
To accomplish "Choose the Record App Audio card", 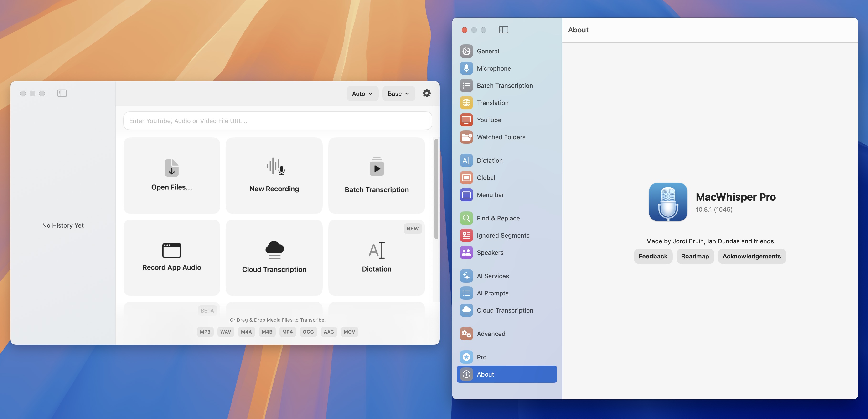I will pos(172,257).
